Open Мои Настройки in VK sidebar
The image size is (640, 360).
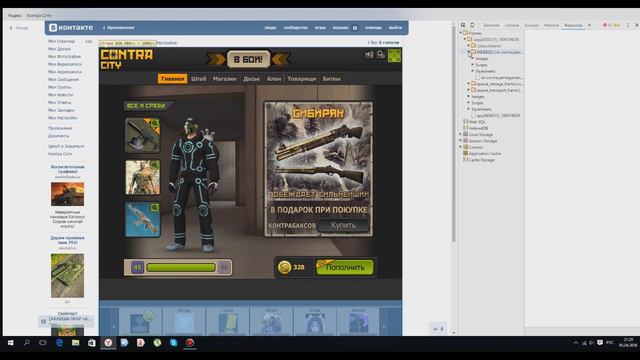click(63, 118)
